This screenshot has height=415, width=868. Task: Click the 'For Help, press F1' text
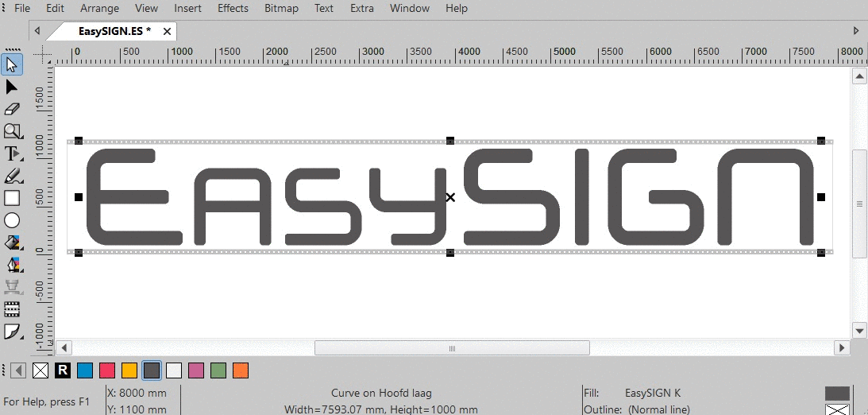tap(47, 401)
